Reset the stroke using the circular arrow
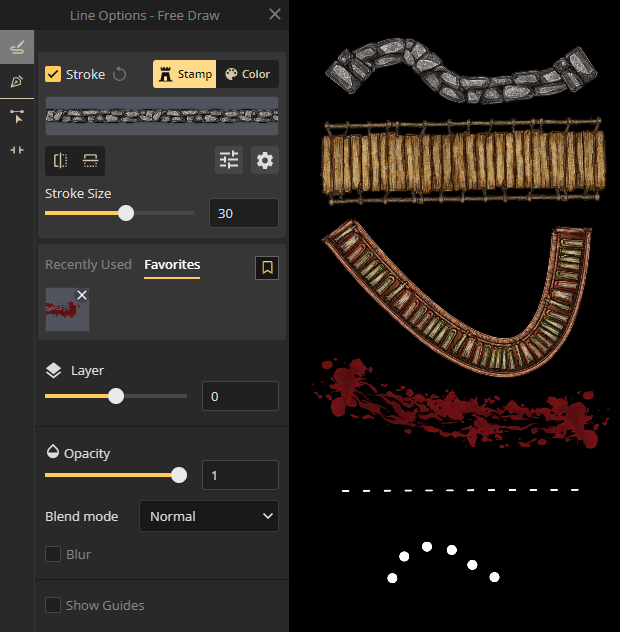The height and width of the screenshot is (632, 620). point(120,74)
